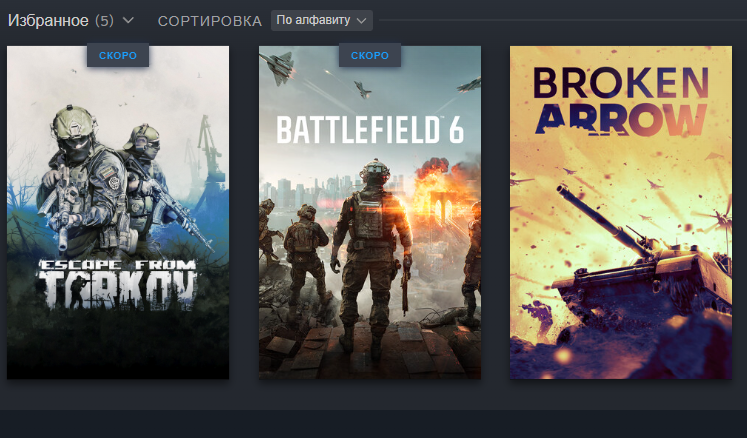Select the Broken Arrow game cover
This screenshot has height=438, width=747.
coord(621,213)
